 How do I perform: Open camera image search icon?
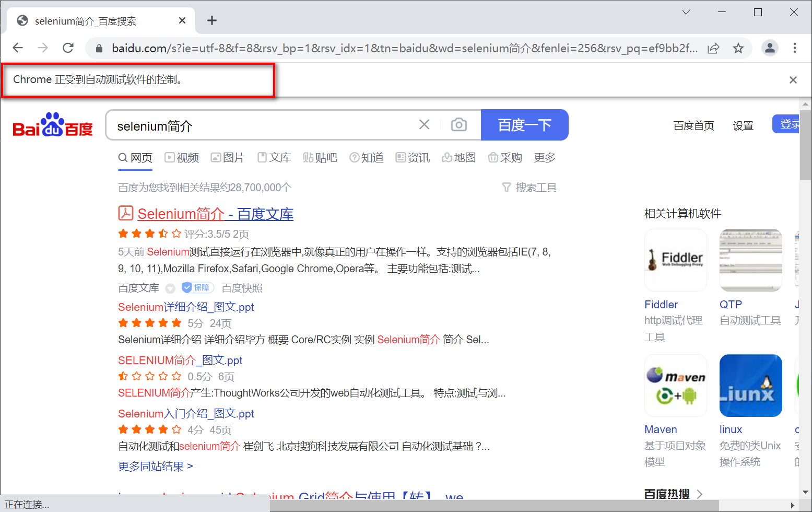[459, 124]
